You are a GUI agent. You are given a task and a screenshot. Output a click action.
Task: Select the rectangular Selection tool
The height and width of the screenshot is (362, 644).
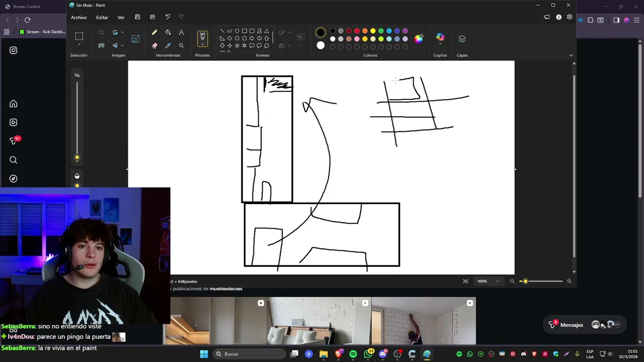79,36
